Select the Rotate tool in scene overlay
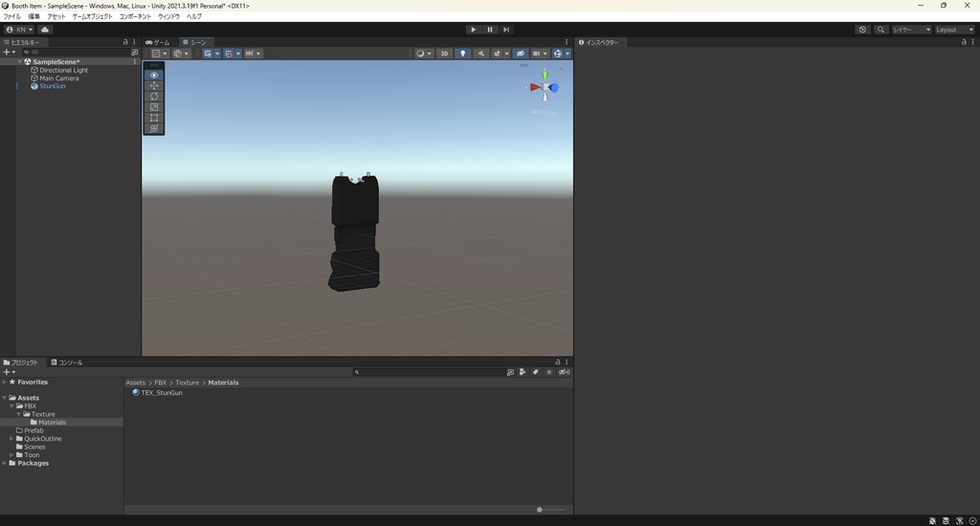Image resolution: width=980 pixels, height=526 pixels. coord(154,97)
